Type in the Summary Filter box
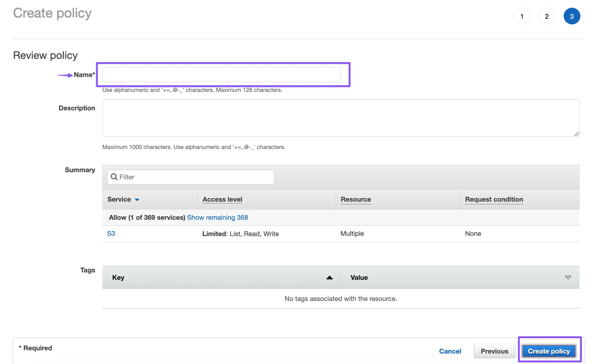This screenshot has width=600, height=364. 195,177
